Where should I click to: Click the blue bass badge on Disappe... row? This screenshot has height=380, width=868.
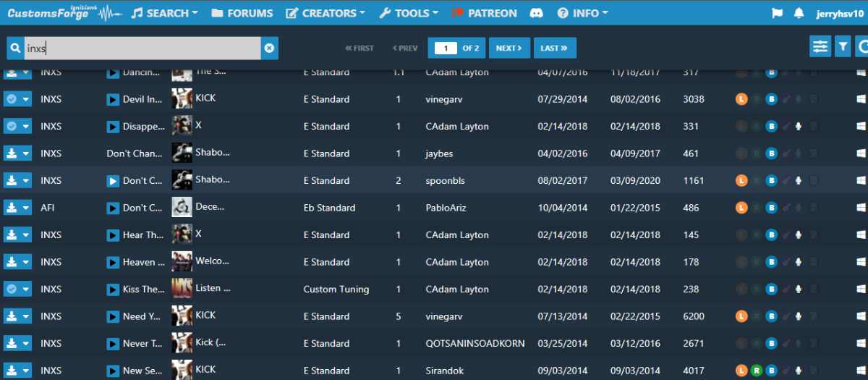pyautogui.click(x=771, y=126)
